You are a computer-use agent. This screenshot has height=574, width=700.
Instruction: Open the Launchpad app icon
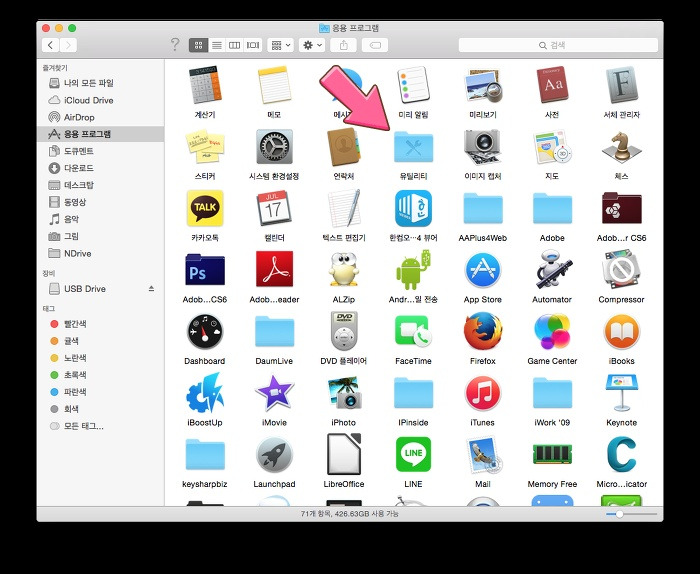[x=274, y=454]
